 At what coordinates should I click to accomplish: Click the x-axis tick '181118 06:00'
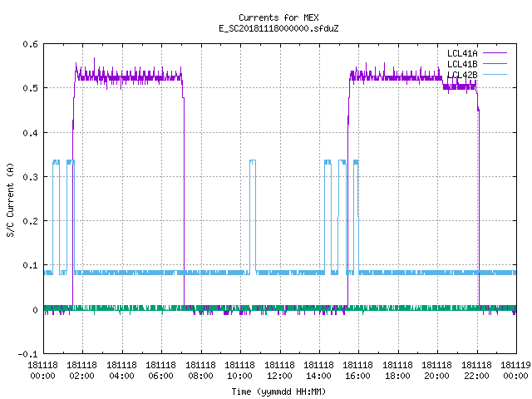[160, 371]
